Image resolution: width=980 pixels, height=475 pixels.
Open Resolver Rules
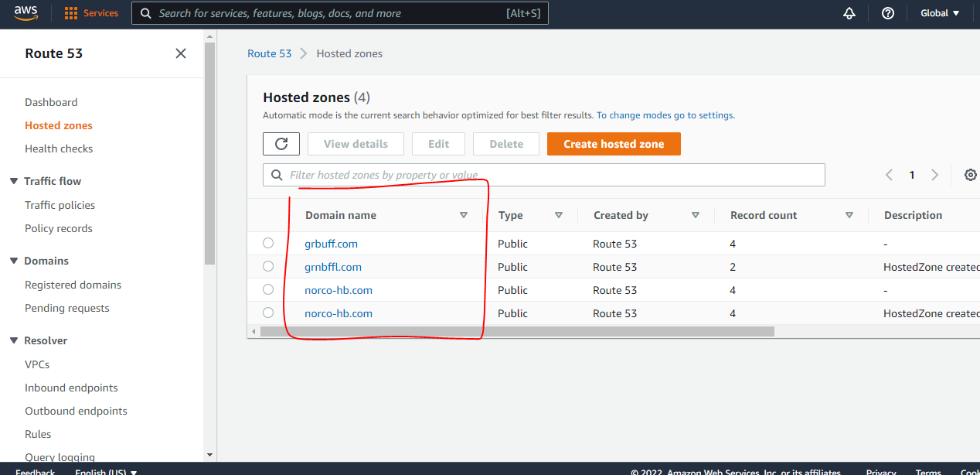click(x=38, y=434)
